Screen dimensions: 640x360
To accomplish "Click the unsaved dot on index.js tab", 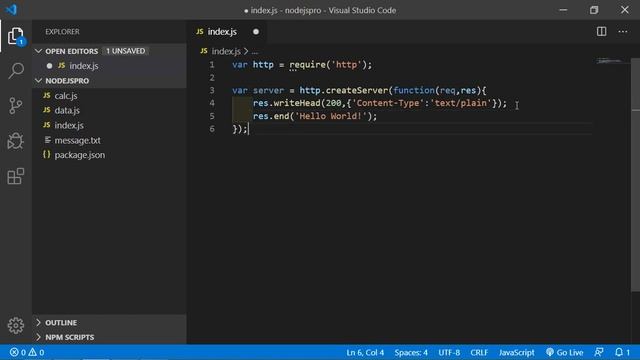I will [256, 32].
